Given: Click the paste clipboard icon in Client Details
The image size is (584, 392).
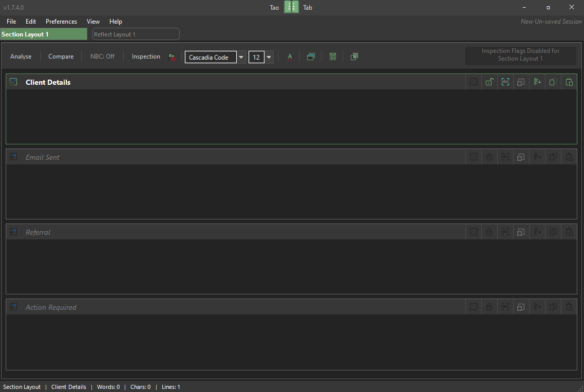Looking at the screenshot, I should coord(569,82).
